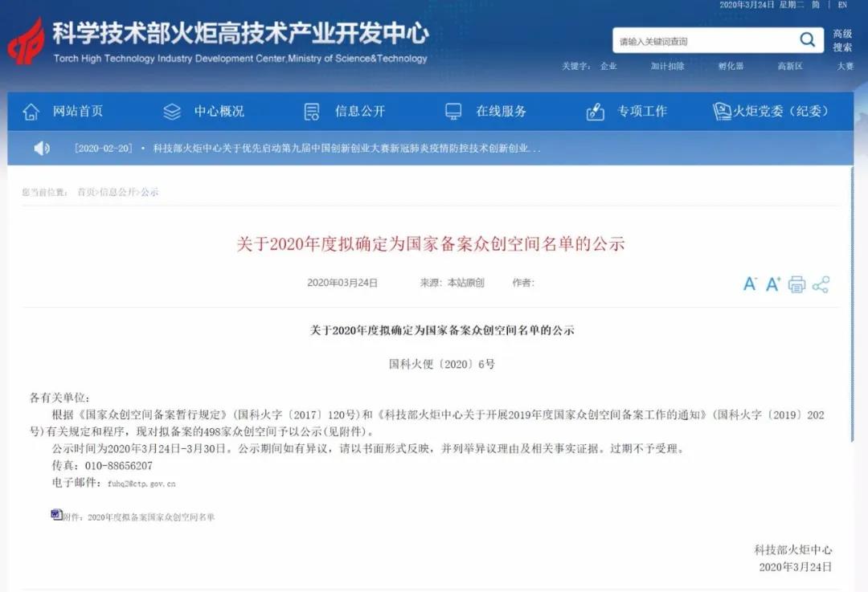Click the torch logo icon
Screen dimensions: 868x592
point(26,42)
